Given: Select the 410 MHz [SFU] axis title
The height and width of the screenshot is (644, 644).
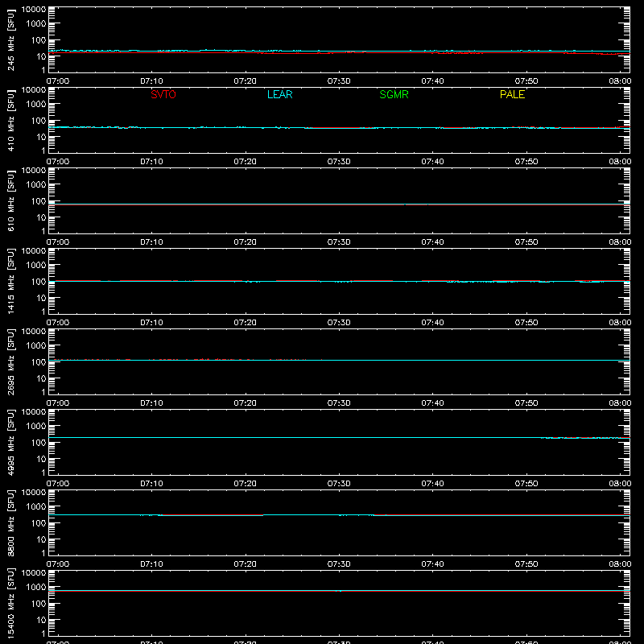Looking at the screenshot, I should click(11, 120).
